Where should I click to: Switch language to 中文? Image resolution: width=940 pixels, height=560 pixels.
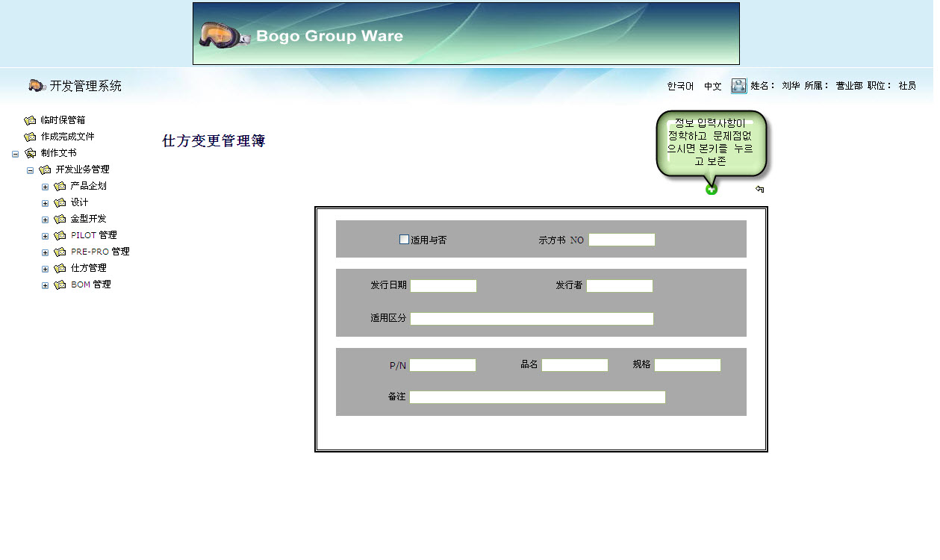(712, 87)
